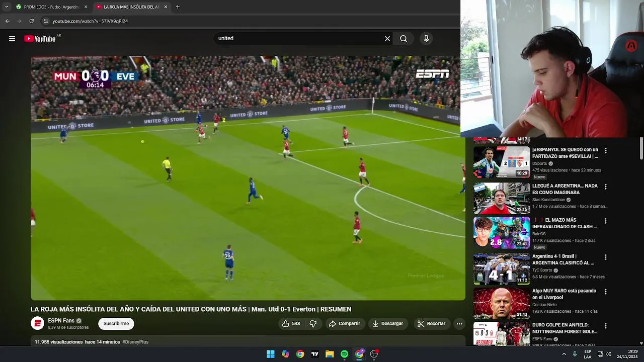Start voice search with the microphone icon
This screenshot has width=644, height=362.
pos(426,39)
